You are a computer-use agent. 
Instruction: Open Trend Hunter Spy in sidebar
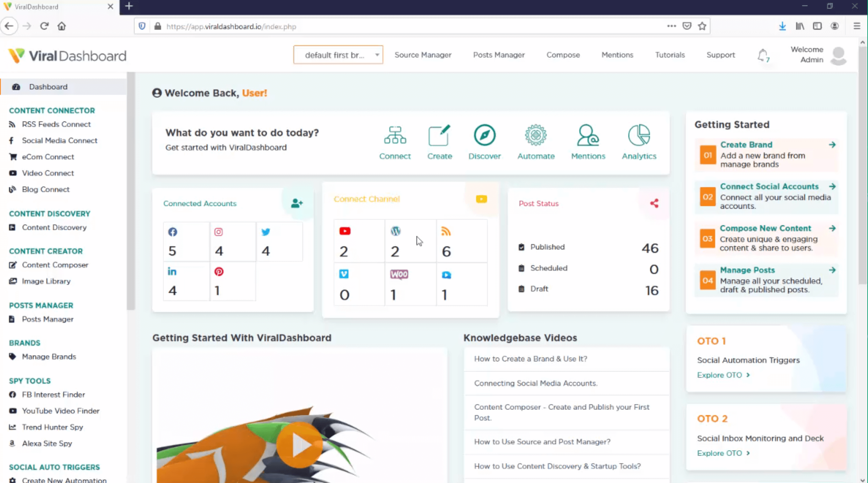(52, 427)
